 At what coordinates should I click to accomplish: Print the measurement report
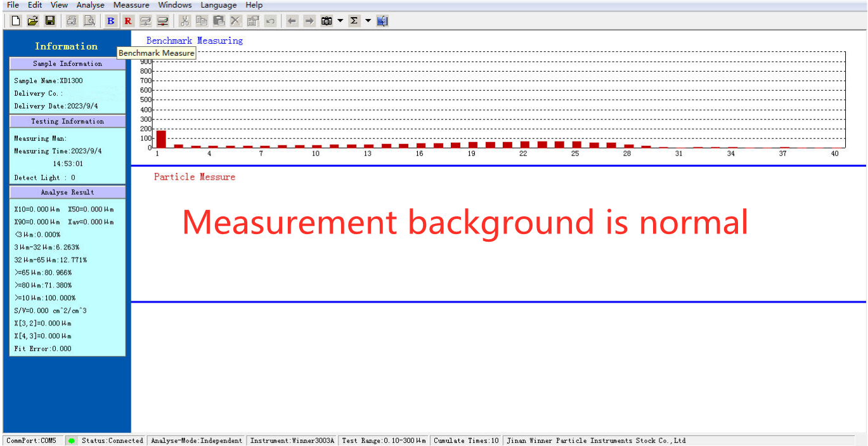click(x=72, y=20)
